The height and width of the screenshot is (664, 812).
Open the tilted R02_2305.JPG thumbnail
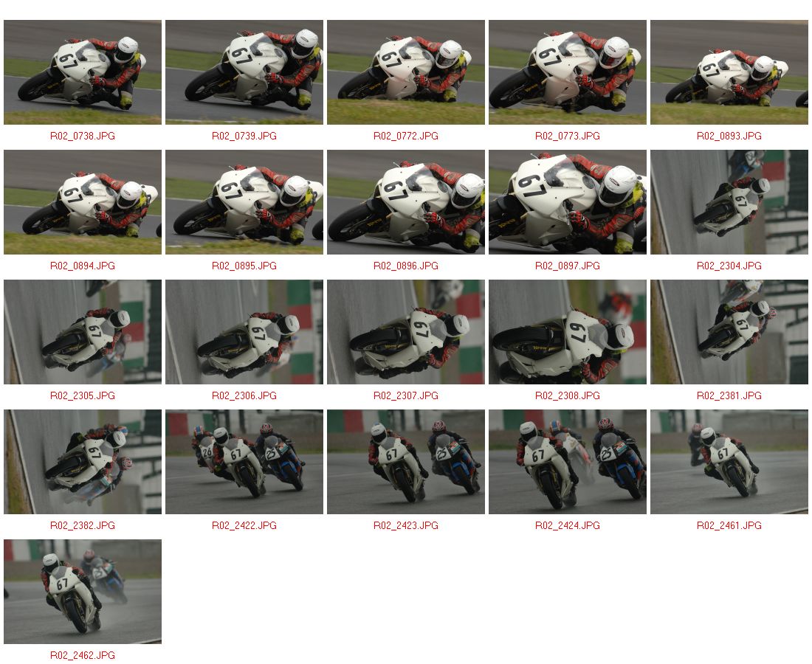pyautogui.click(x=83, y=332)
